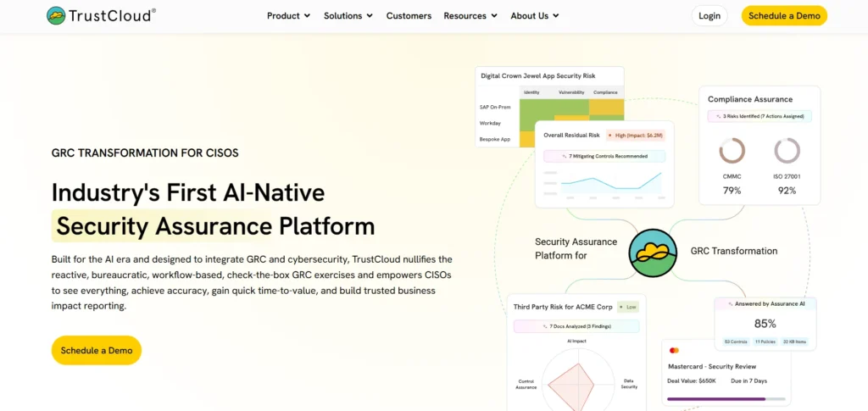Click Mastercard - Security Review title
This screenshot has width=868, height=411.
tap(712, 366)
